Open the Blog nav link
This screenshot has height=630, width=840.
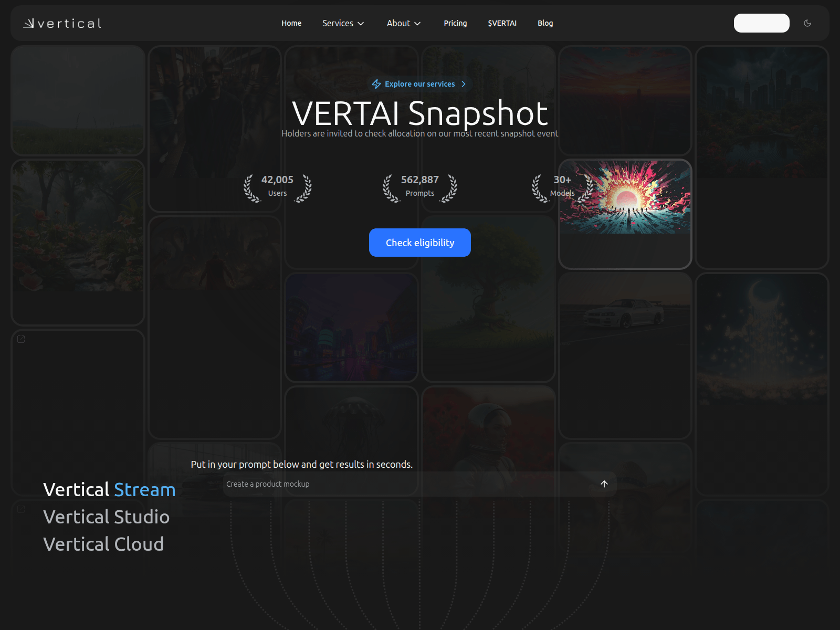pos(545,23)
